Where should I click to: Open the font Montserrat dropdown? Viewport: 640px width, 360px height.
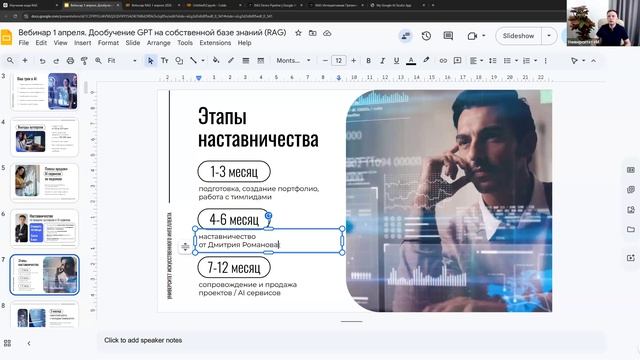293,60
